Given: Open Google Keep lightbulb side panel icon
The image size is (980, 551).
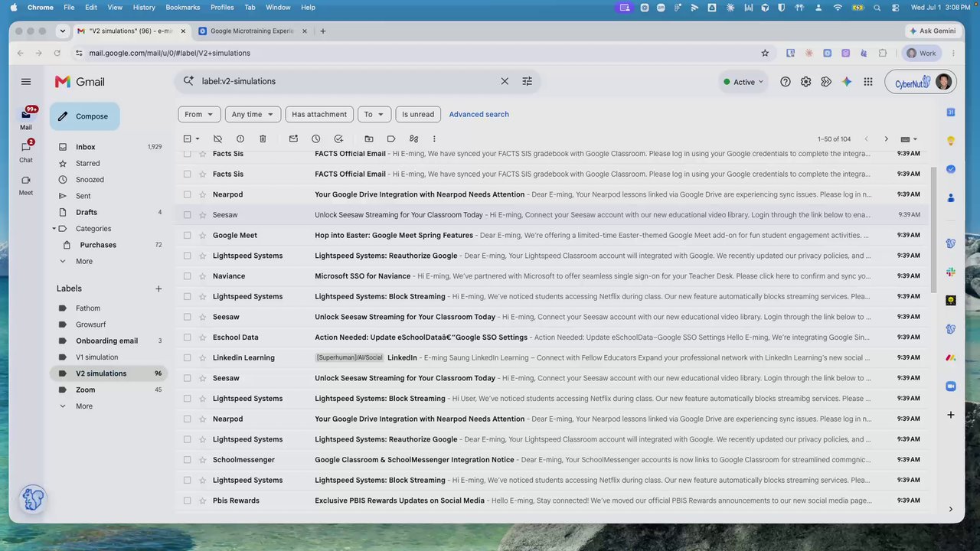Looking at the screenshot, I should 951,141.
